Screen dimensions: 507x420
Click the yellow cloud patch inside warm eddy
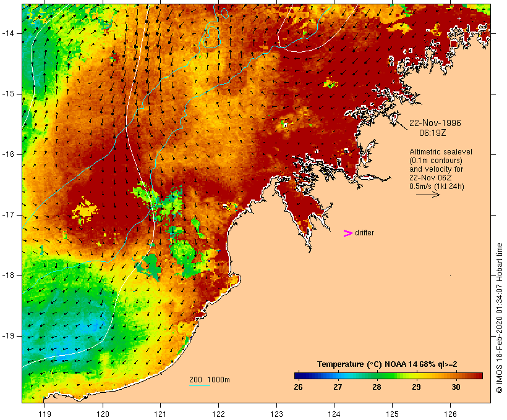(84, 211)
